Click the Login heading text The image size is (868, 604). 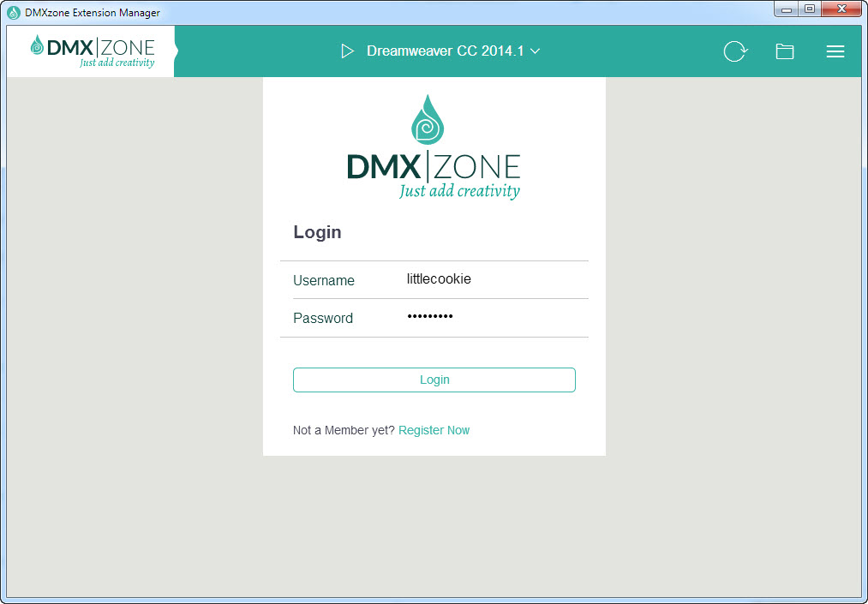tap(317, 232)
